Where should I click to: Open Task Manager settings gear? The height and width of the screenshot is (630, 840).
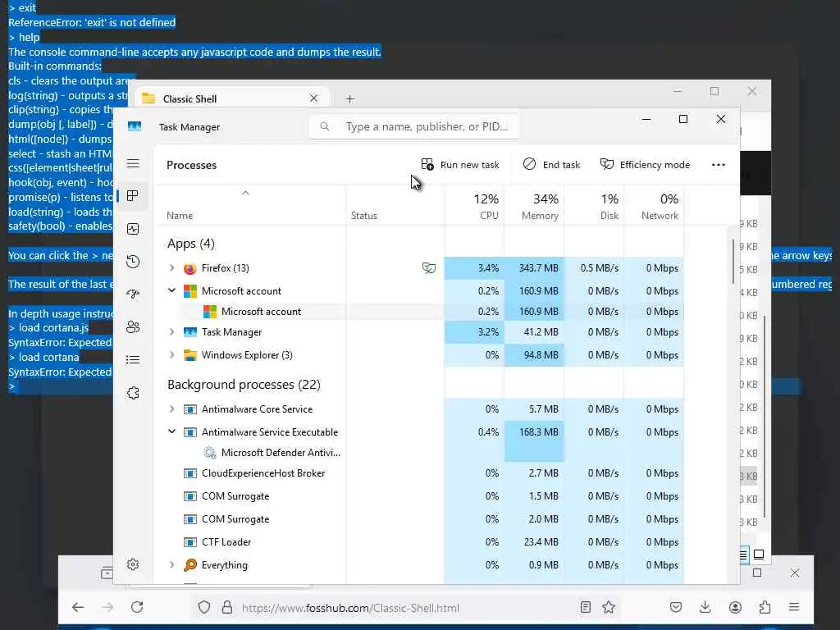click(133, 564)
